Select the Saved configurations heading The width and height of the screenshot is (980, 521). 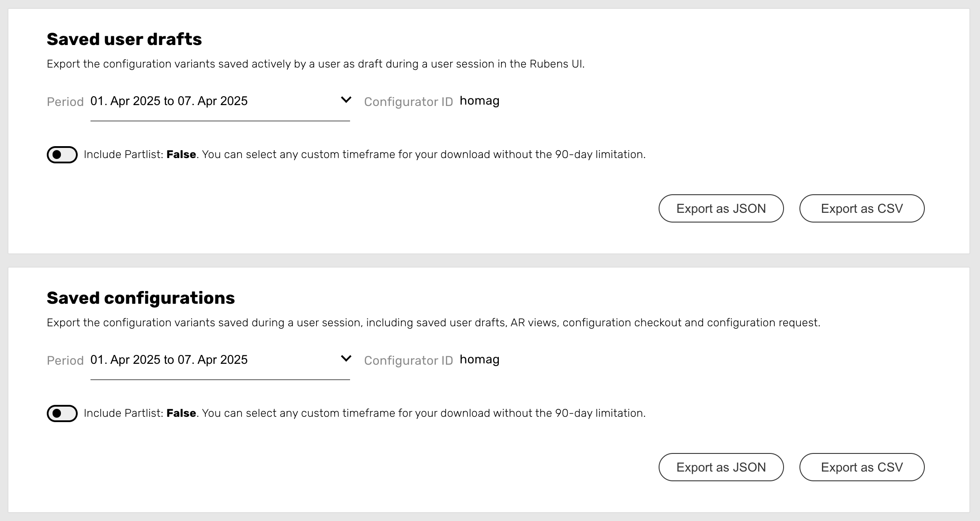[141, 298]
